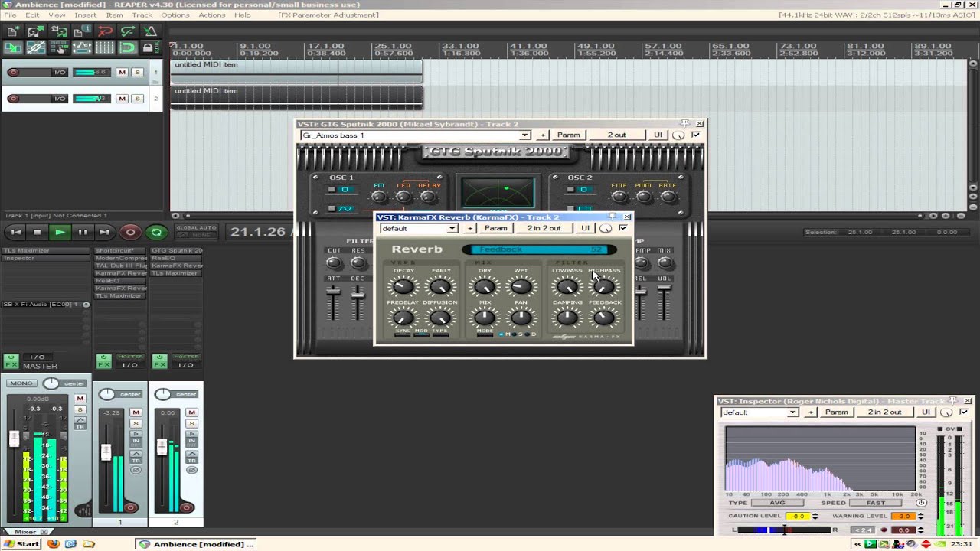The width and height of the screenshot is (980, 551).
Task: Open the File menu
Action: (x=10, y=15)
